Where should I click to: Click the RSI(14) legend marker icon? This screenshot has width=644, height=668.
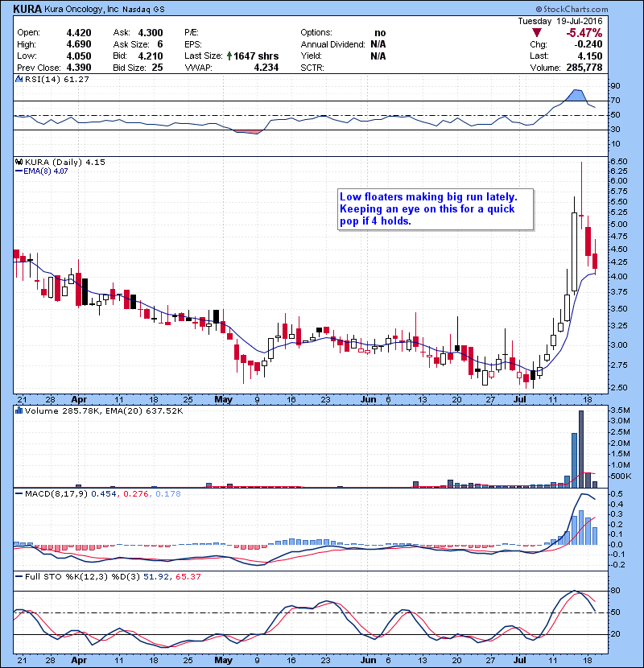pyautogui.click(x=18, y=80)
